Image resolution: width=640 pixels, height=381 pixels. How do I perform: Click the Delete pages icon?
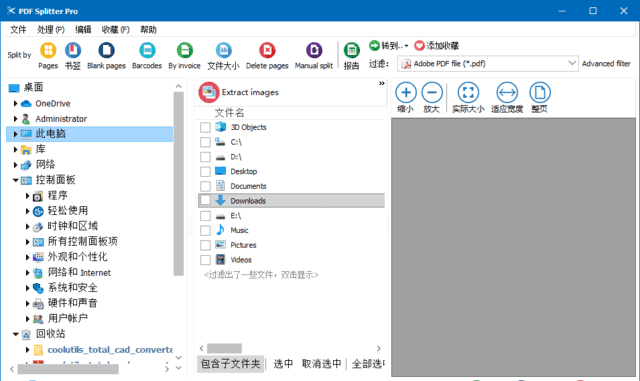pyautogui.click(x=267, y=51)
